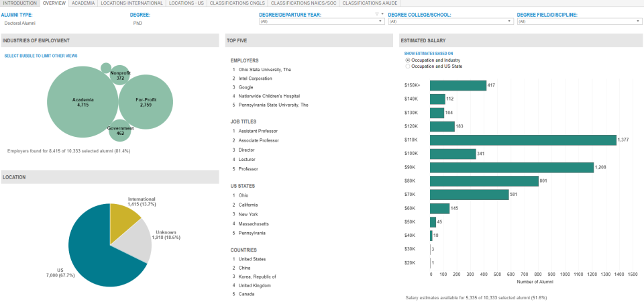Click Google in the top employers list
The height and width of the screenshot is (302, 644).
[246, 87]
